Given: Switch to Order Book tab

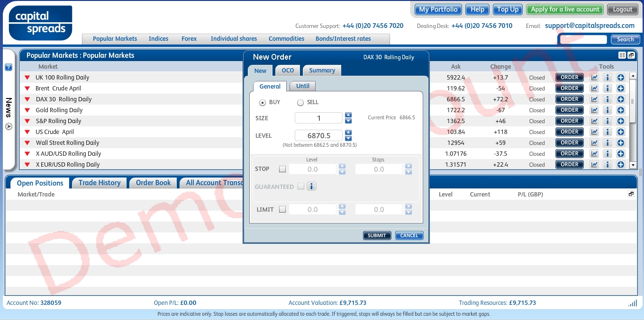Looking at the screenshot, I should click(153, 183).
